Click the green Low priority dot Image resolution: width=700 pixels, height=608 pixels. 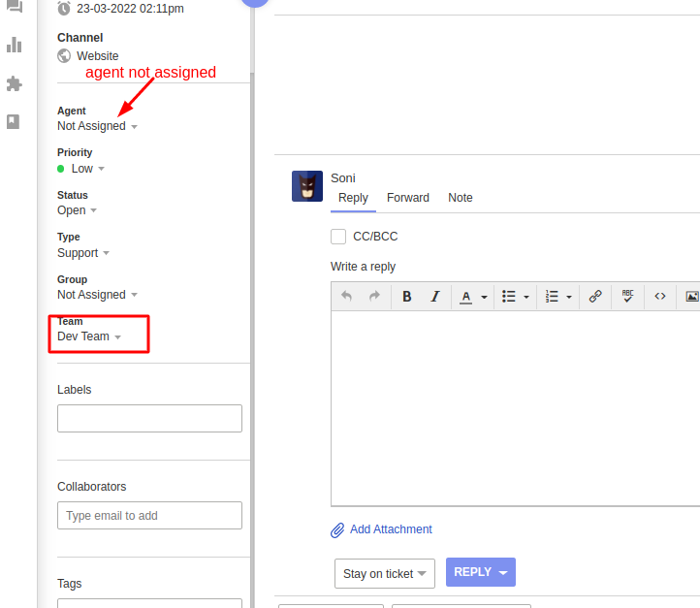61,169
